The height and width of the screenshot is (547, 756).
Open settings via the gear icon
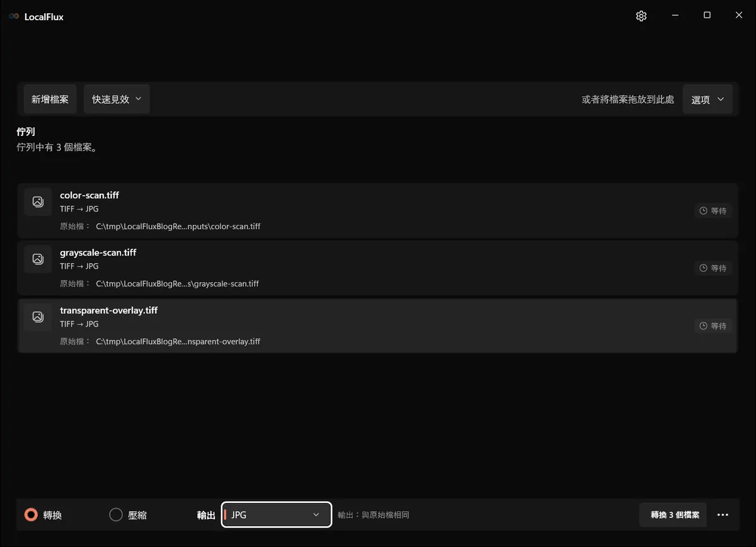641,16
